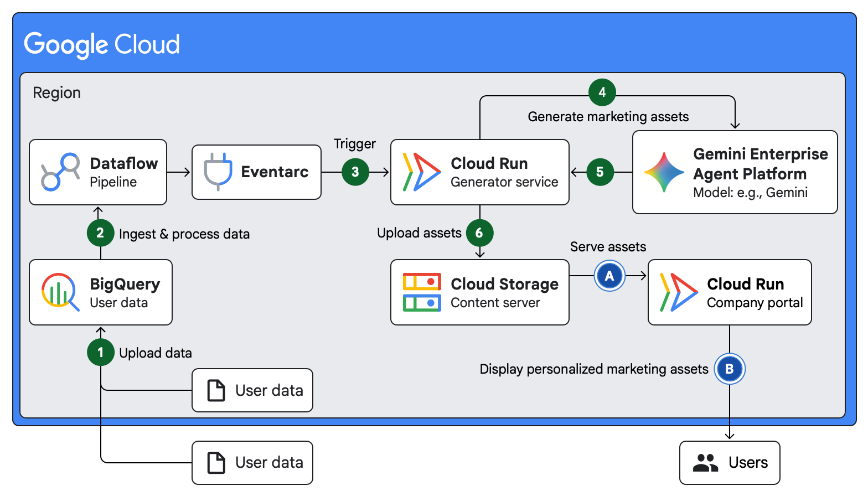Click the "Generate marketing assets" label
This screenshot has height=496, width=868.
pyautogui.click(x=608, y=117)
